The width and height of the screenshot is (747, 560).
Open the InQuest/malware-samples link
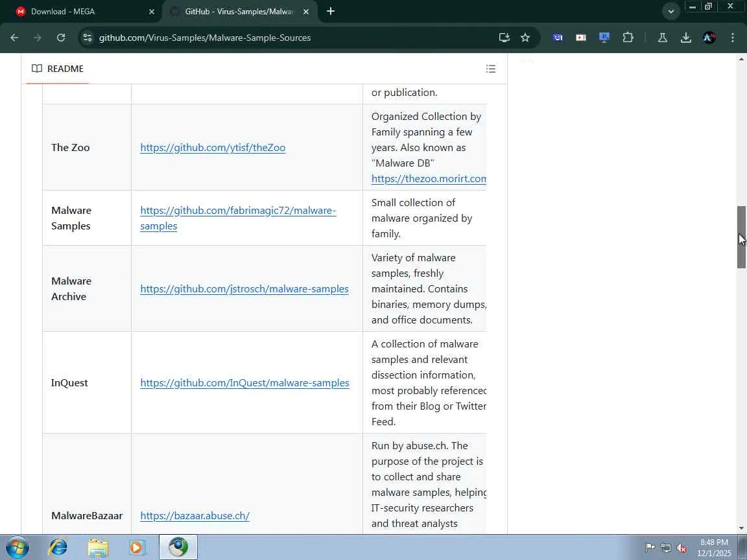pyautogui.click(x=244, y=383)
